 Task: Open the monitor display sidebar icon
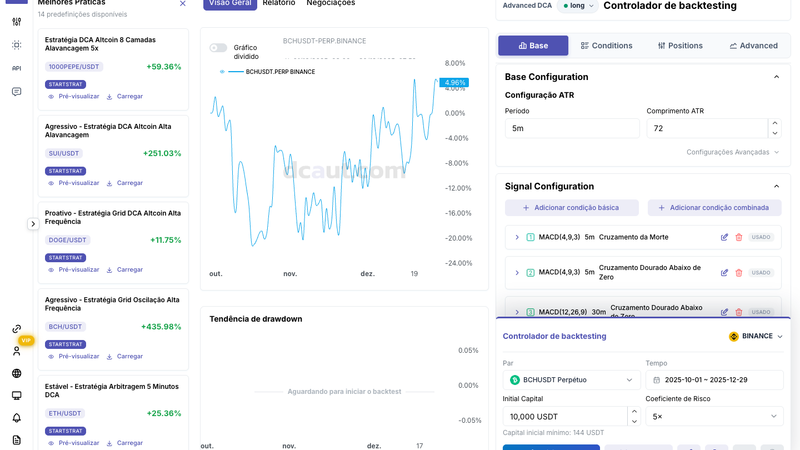click(16, 395)
